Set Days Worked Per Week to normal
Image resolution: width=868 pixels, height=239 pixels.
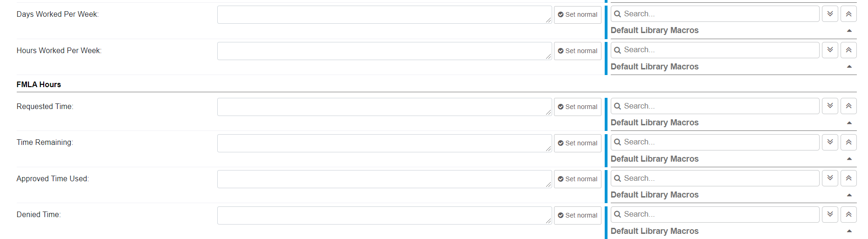coord(577,14)
